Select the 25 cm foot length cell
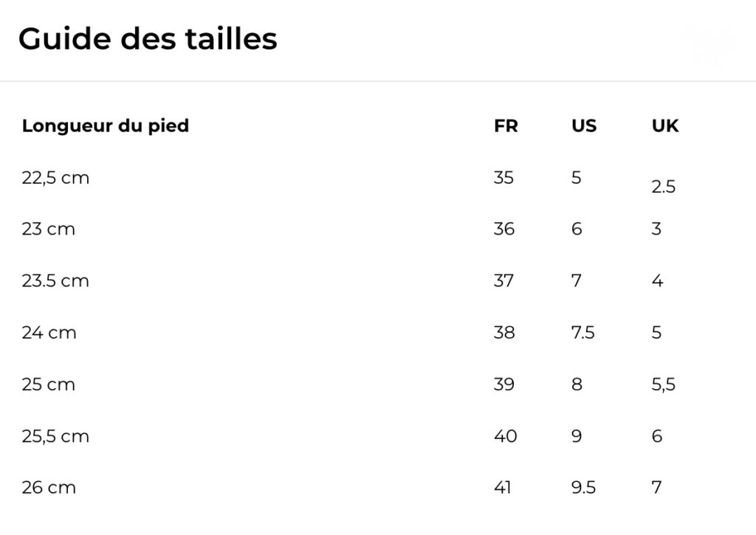This screenshot has width=756, height=535. 49,384
